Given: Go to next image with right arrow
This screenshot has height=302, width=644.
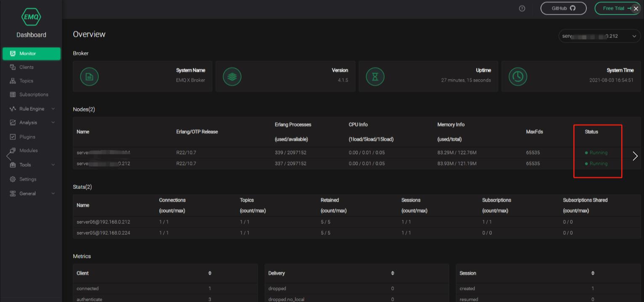Looking at the screenshot, I should point(635,156).
